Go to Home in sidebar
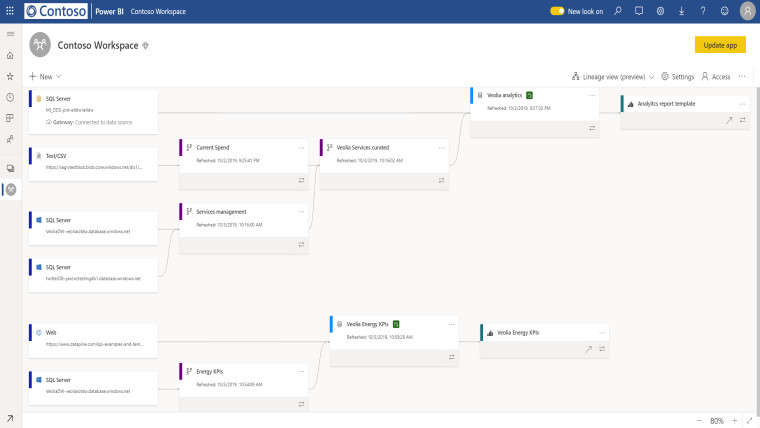The width and height of the screenshot is (760, 428). click(10, 55)
